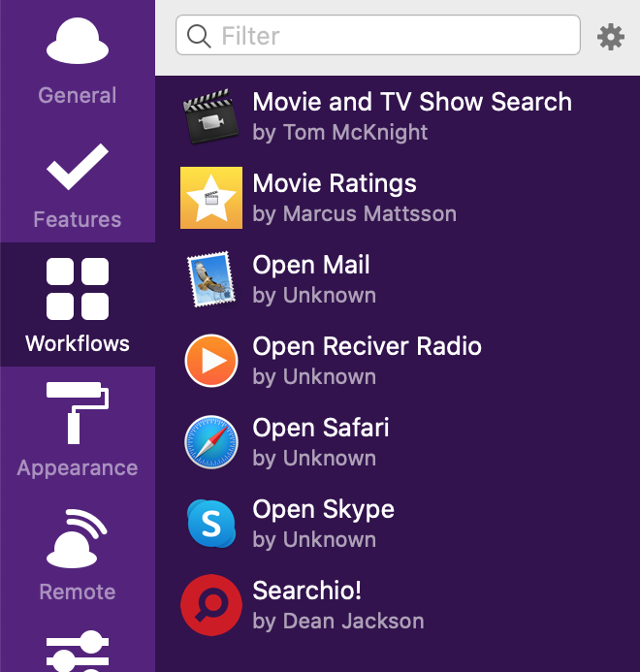Click the orange play icon for Reciver Radio
The image size is (640, 672).
pos(210,361)
